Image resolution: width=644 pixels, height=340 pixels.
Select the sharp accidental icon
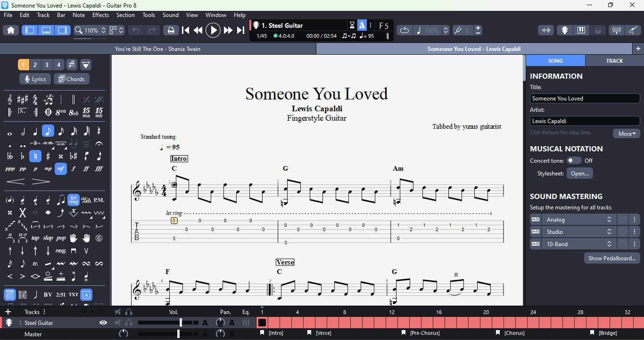48,156
